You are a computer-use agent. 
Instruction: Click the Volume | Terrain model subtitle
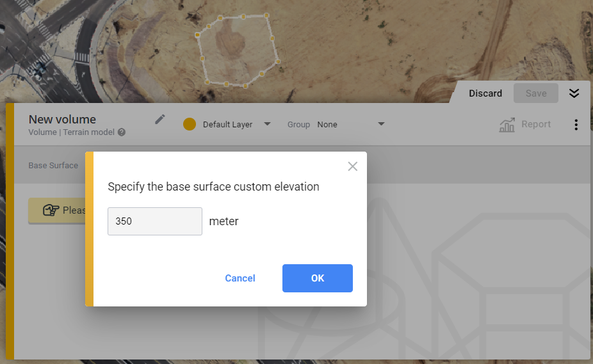point(72,132)
